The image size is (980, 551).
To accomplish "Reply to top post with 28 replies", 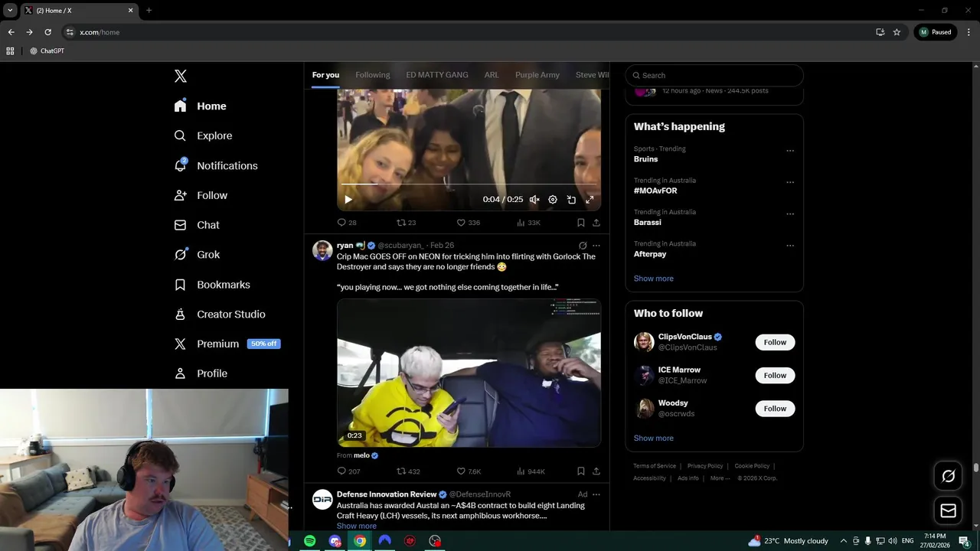I will (347, 223).
